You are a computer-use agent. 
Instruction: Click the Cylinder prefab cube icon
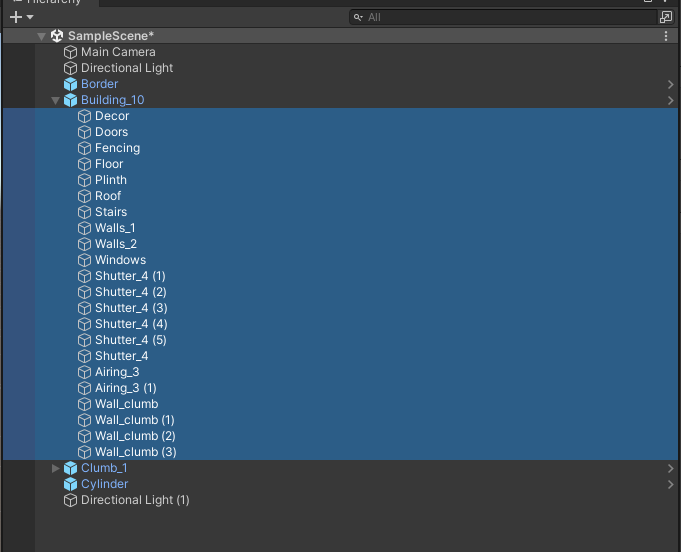click(70, 484)
